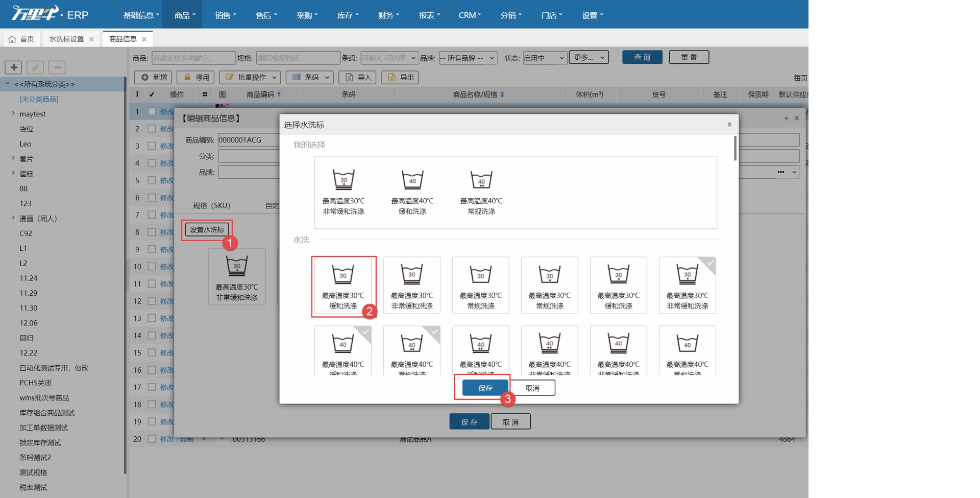
Task: Click the 选择水洗标 dialog vertical scrollbar
Action: (735, 148)
